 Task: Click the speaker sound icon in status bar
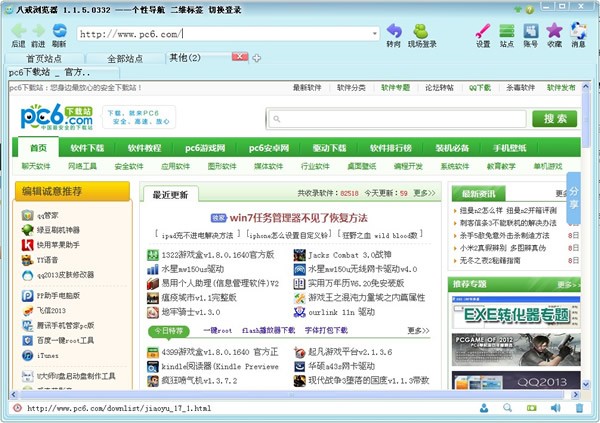pos(555,408)
